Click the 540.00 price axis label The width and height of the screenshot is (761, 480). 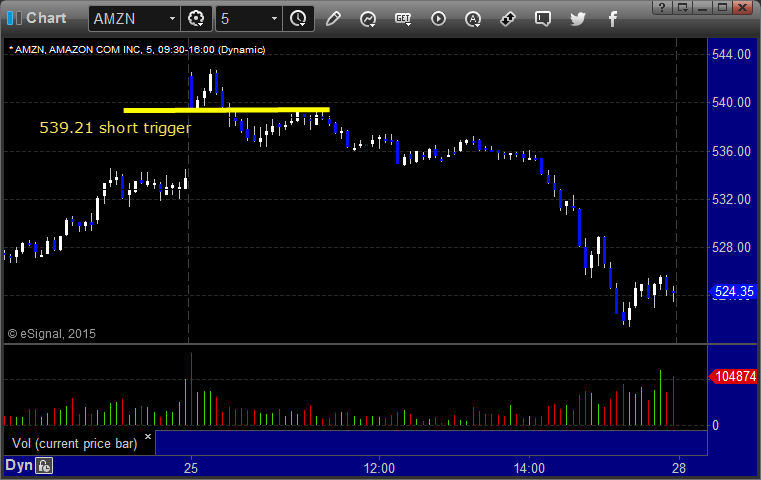pos(731,102)
